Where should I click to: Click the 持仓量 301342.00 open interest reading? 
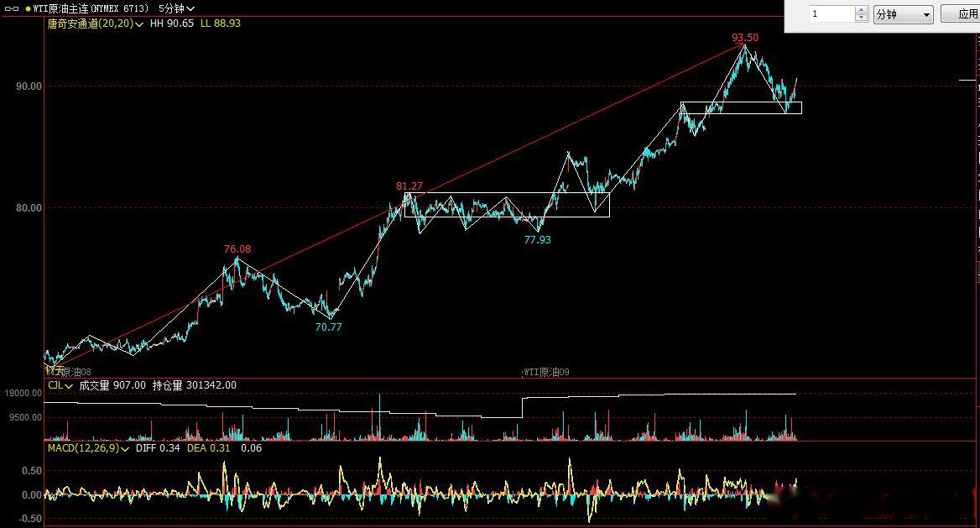(x=195, y=385)
